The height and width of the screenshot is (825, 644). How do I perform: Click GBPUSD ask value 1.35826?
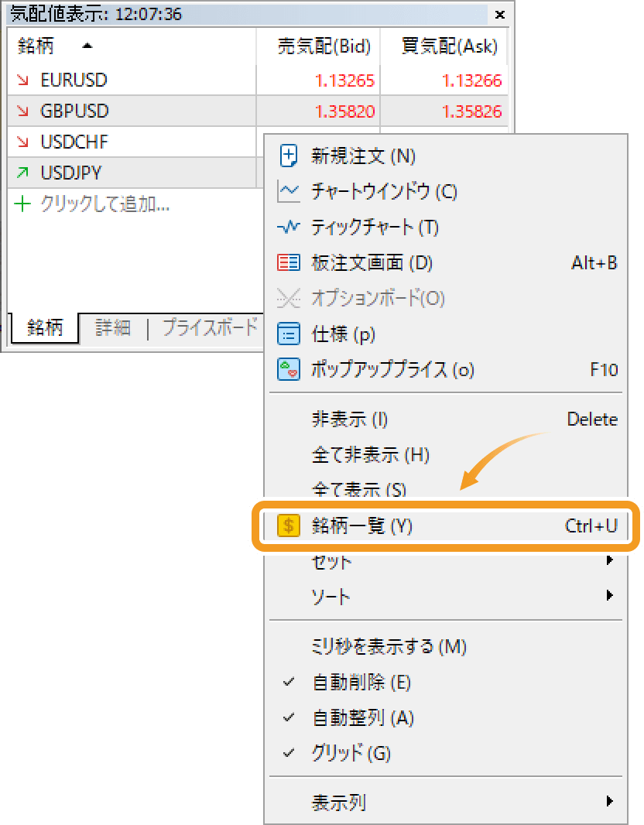472,111
